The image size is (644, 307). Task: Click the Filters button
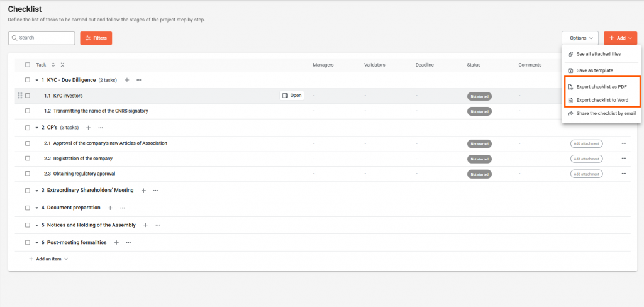96,38
